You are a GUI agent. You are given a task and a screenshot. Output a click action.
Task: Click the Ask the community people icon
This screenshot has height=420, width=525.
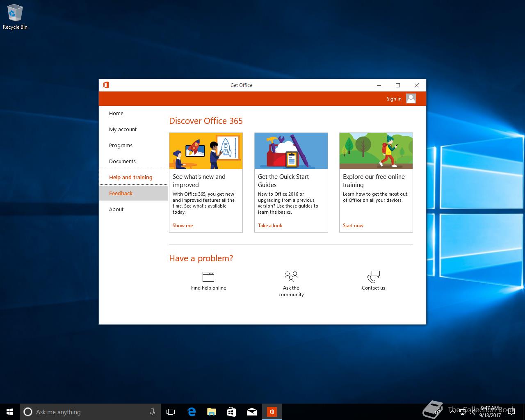(291, 276)
